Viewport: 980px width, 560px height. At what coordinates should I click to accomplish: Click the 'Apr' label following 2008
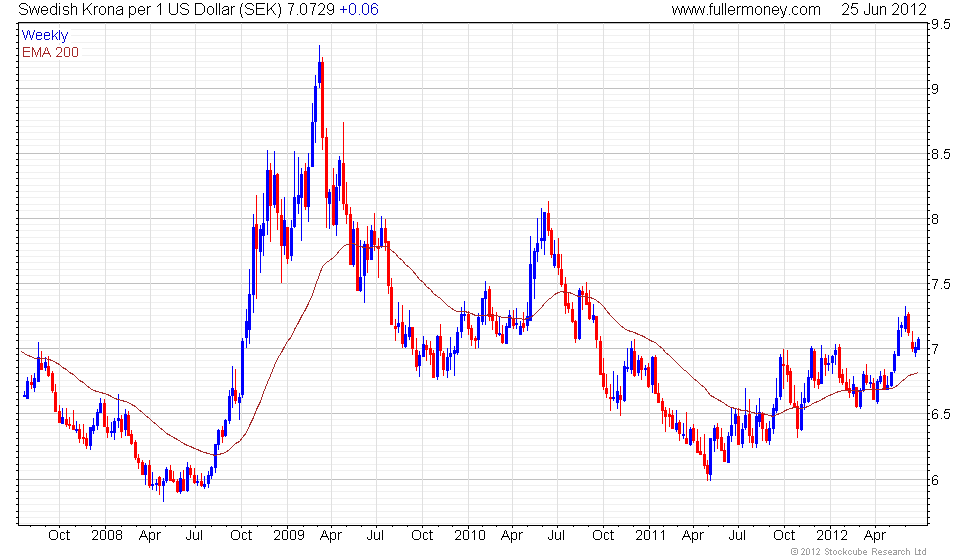pos(150,536)
